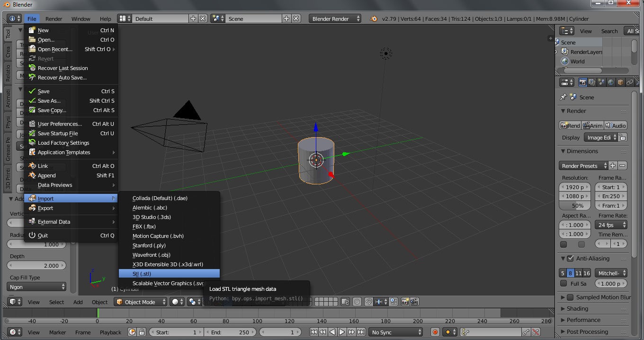Render OpenGL viewport animation
Viewport: 644px width, 340px height.
click(x=414, y=302)
